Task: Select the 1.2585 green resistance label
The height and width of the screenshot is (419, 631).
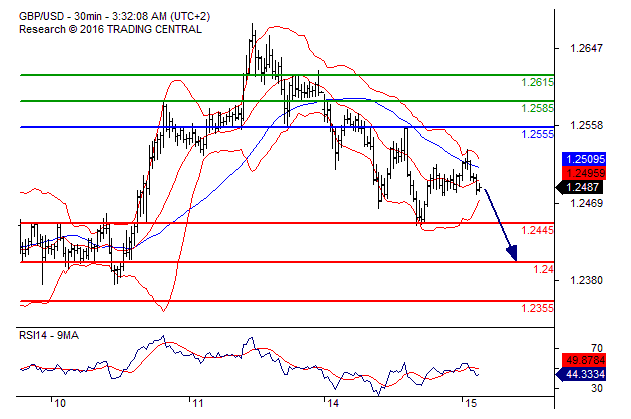Action: click(537, 108)
